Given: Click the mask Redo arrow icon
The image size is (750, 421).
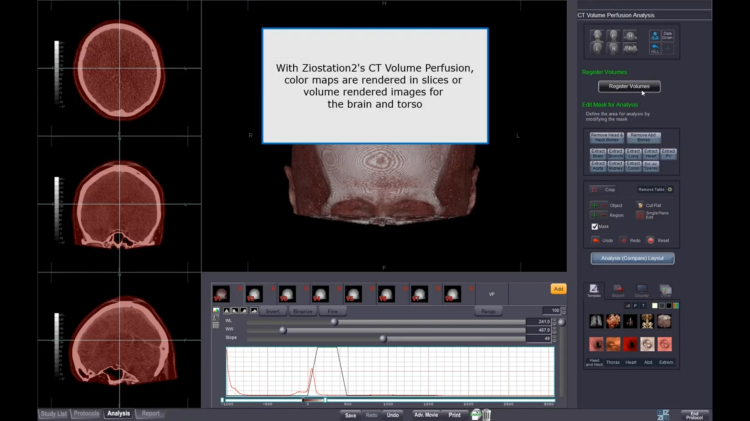Looking at the screenshot, I should click(623, 240).
